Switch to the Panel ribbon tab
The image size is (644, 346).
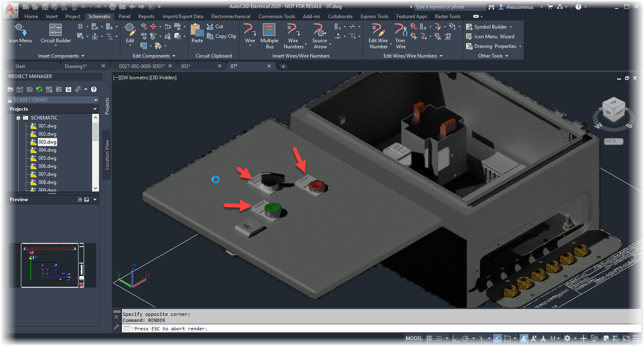pyautogui.click(x=124, y=16)
